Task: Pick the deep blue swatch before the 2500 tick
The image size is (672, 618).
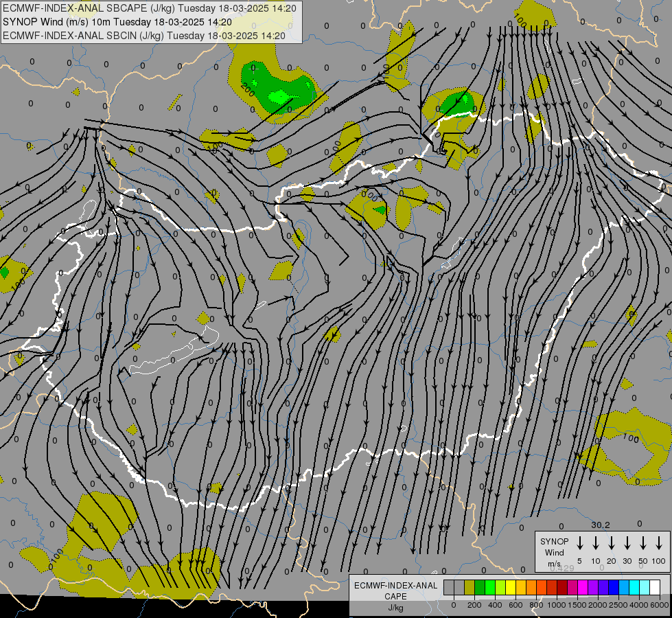Action: click(613, 587)
